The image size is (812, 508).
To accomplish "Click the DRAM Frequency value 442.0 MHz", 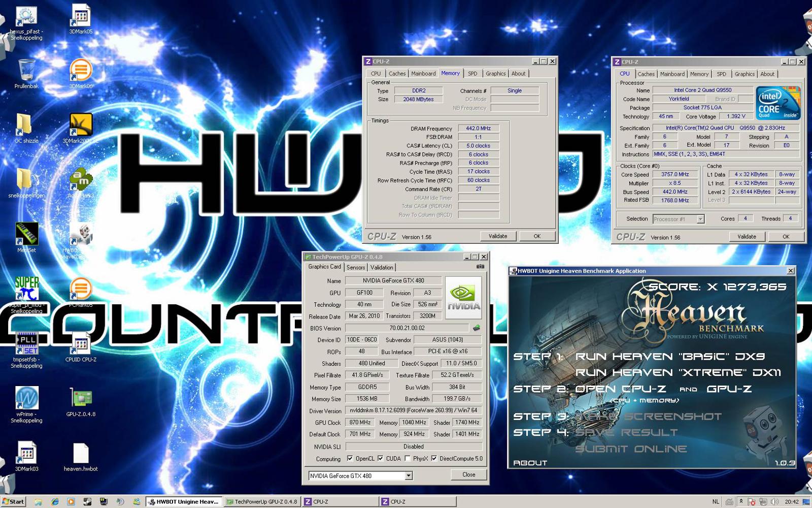I will 479,129.
